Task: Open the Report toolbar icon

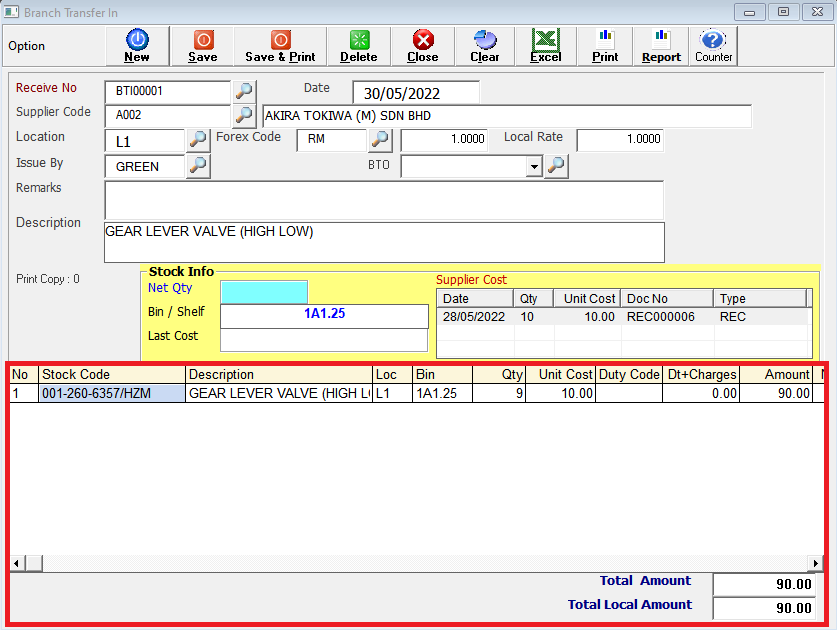Action: click(661, 46)
